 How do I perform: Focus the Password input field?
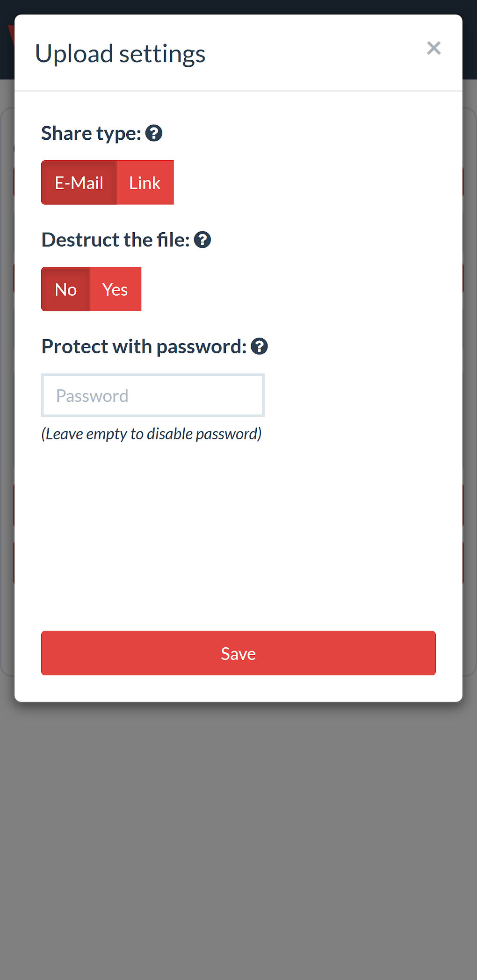[x=153, y=395]
